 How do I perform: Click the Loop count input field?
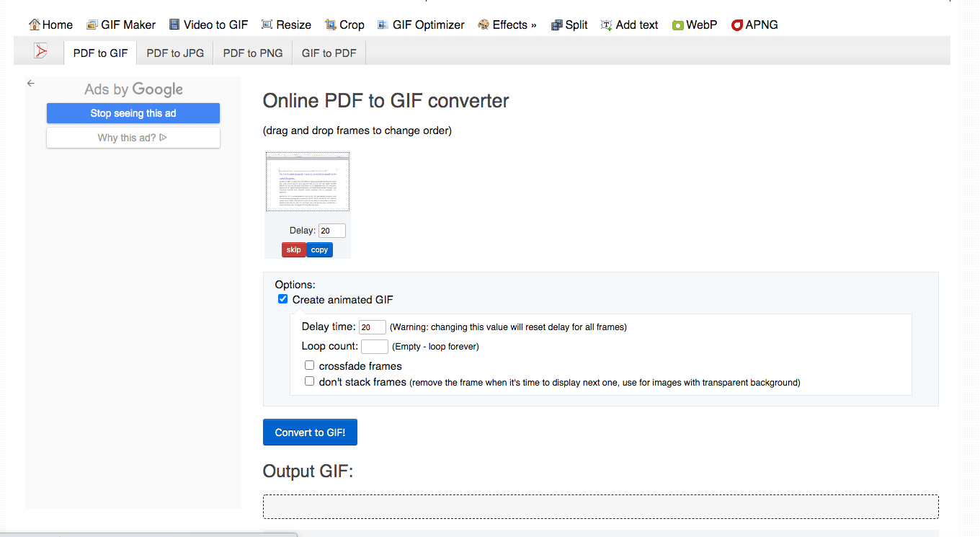click(x=375, y=347)
